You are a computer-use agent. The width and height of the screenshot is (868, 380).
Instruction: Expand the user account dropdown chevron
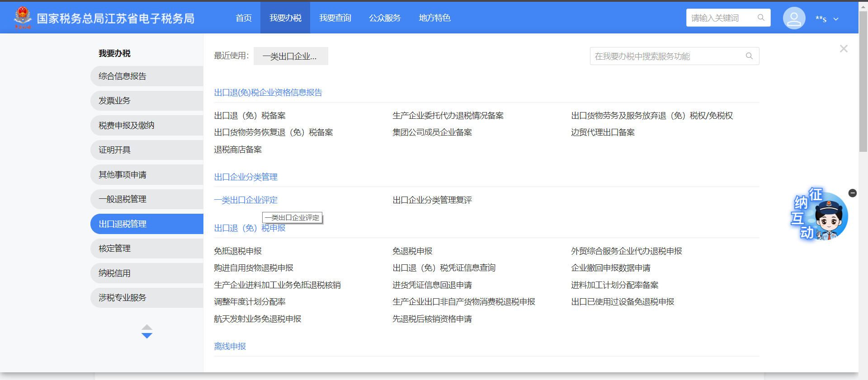click(836, 19)
